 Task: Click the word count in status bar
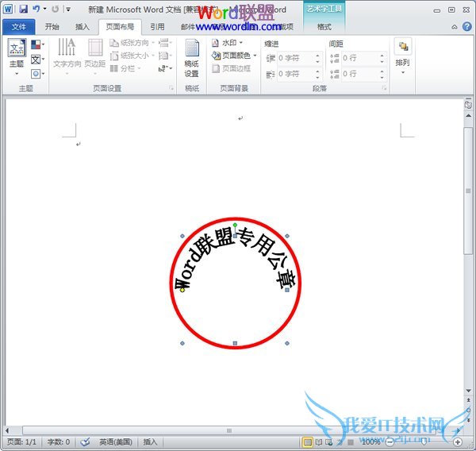(x=58, y=441)
